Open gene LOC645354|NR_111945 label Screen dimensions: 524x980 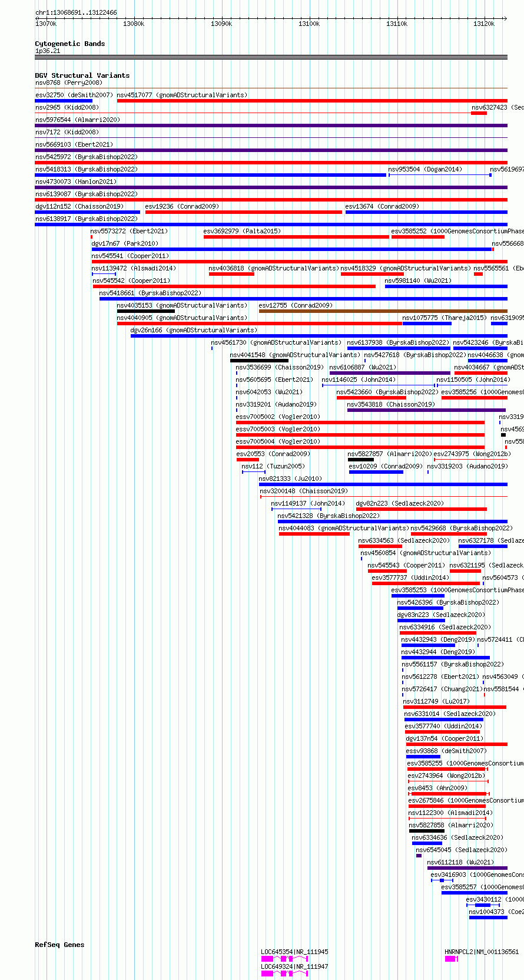294,952
